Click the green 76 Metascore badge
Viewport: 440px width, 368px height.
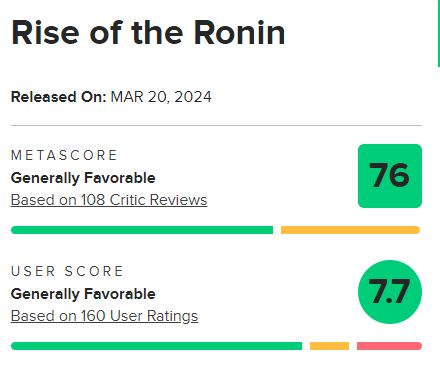[x=390, y=176]
